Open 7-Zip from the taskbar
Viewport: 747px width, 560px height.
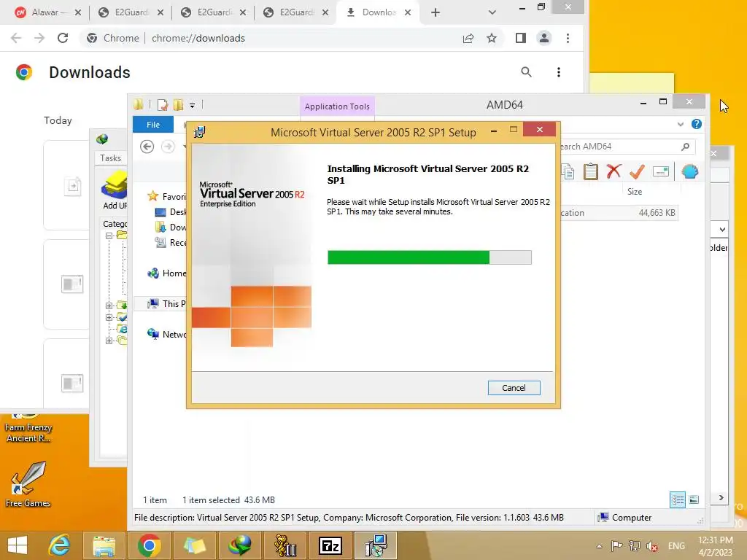(330, 545)
